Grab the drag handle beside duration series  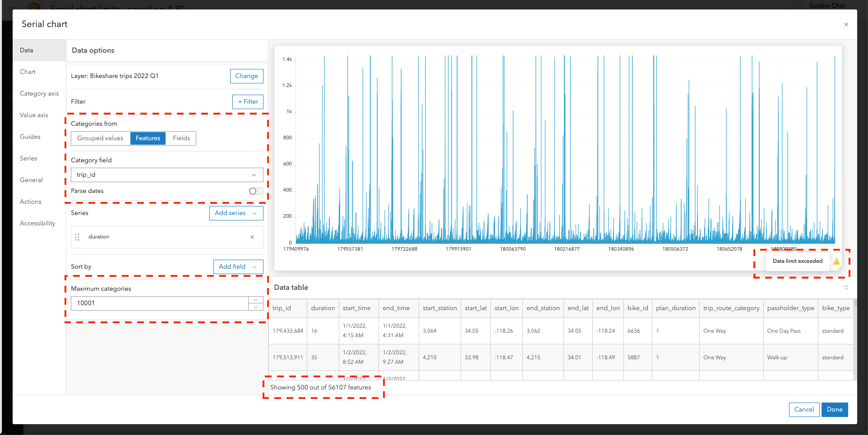pos(77,237)
